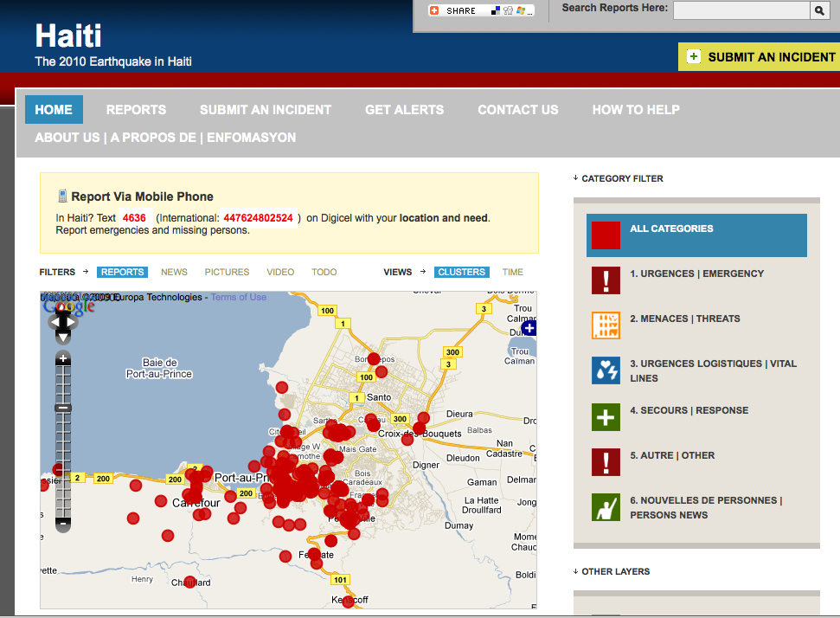Go to the Get Alerts tab

[x=404, y=110]
